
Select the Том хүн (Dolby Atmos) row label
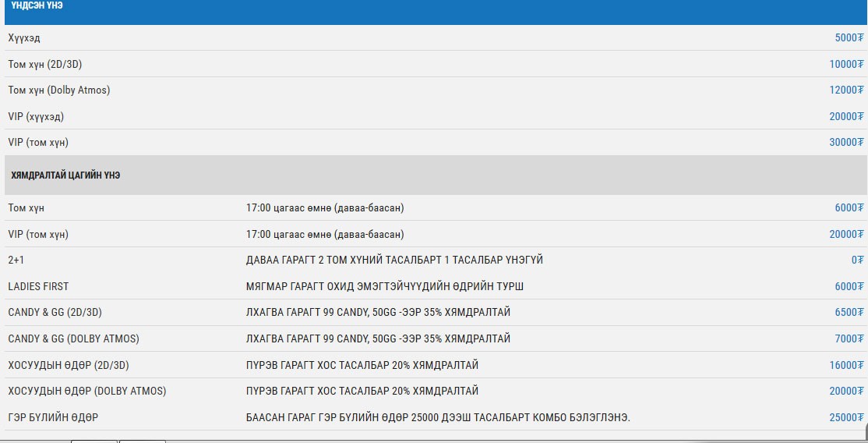point(59,90)
